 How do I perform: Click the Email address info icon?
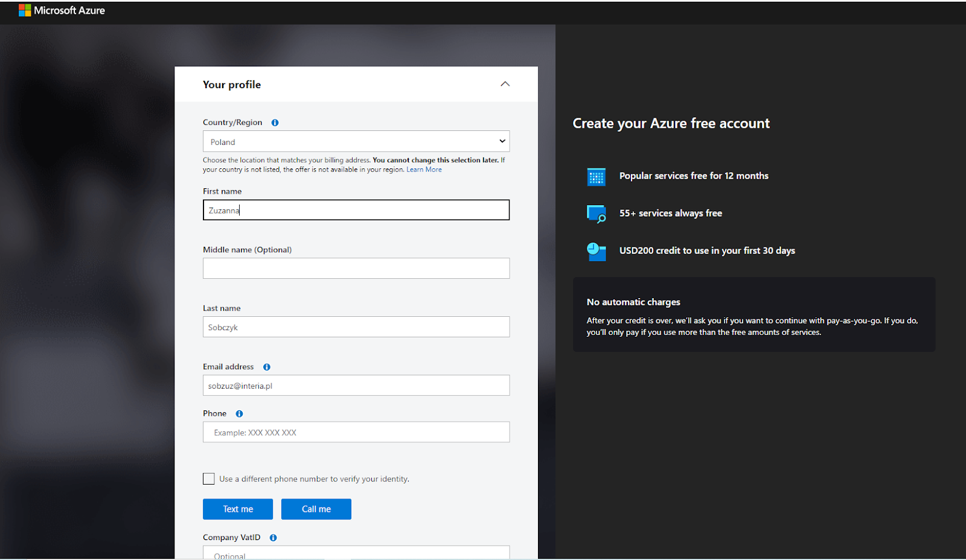pyautogui.click(x=267, y=367)
